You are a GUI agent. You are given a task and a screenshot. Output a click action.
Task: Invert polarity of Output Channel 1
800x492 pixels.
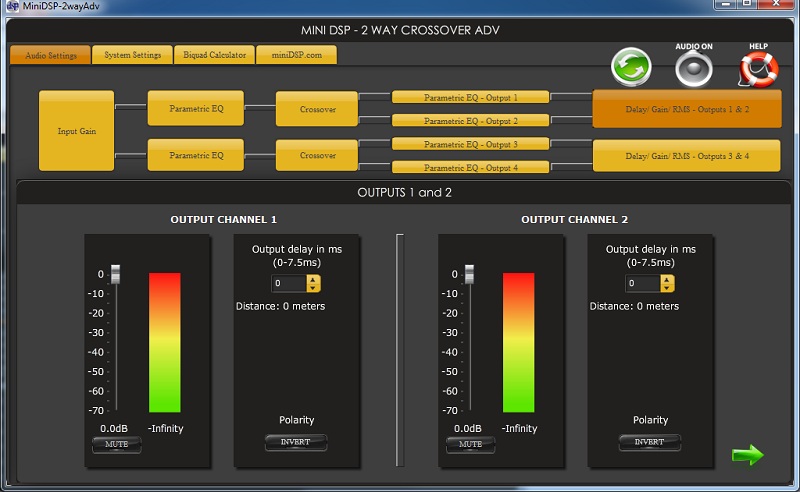tap(295, 442)
